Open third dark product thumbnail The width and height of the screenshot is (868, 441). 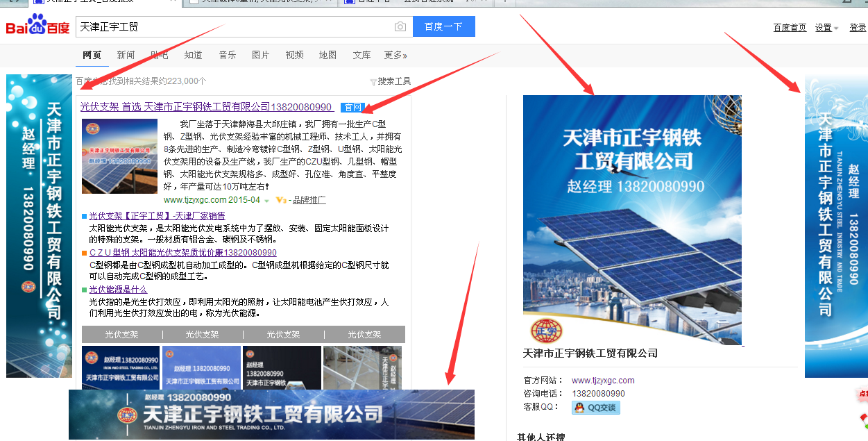click(x=282, y=368)
